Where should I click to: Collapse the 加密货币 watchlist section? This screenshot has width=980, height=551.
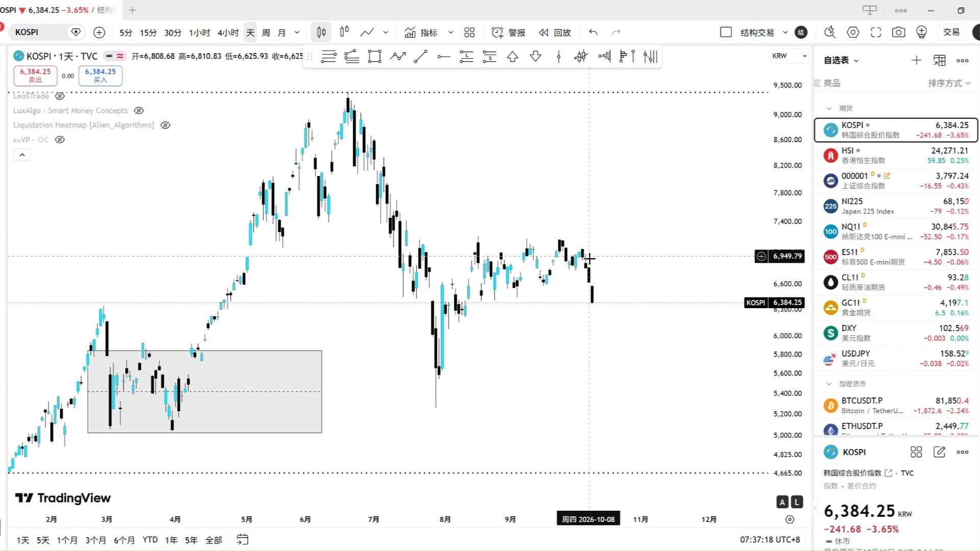click(829, 384)
